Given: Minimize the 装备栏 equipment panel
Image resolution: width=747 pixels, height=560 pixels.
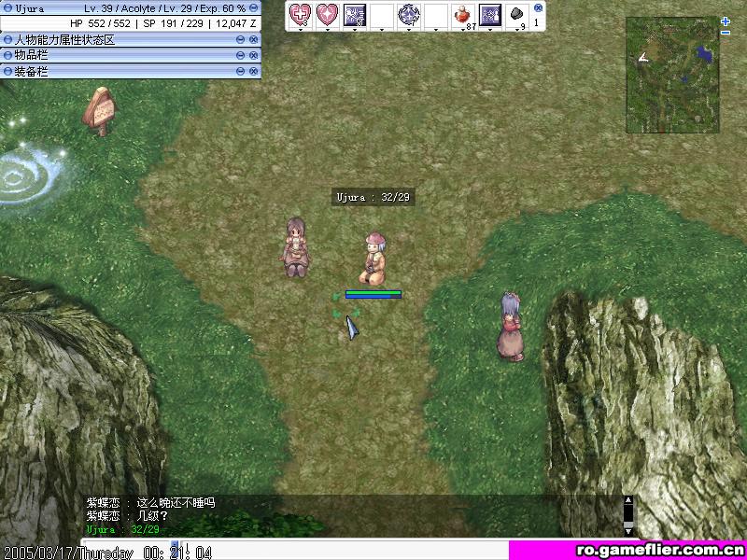Looking at the screenshot, I should point(241,72).
